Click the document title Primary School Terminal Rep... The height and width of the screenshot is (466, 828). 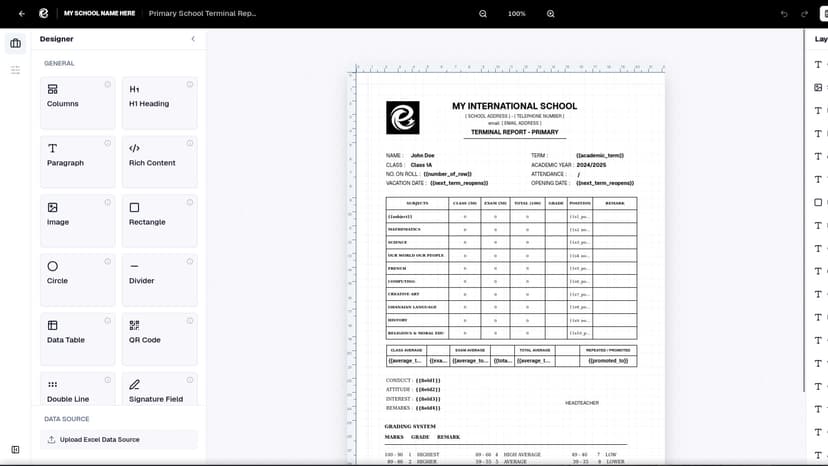coord(202,13)
